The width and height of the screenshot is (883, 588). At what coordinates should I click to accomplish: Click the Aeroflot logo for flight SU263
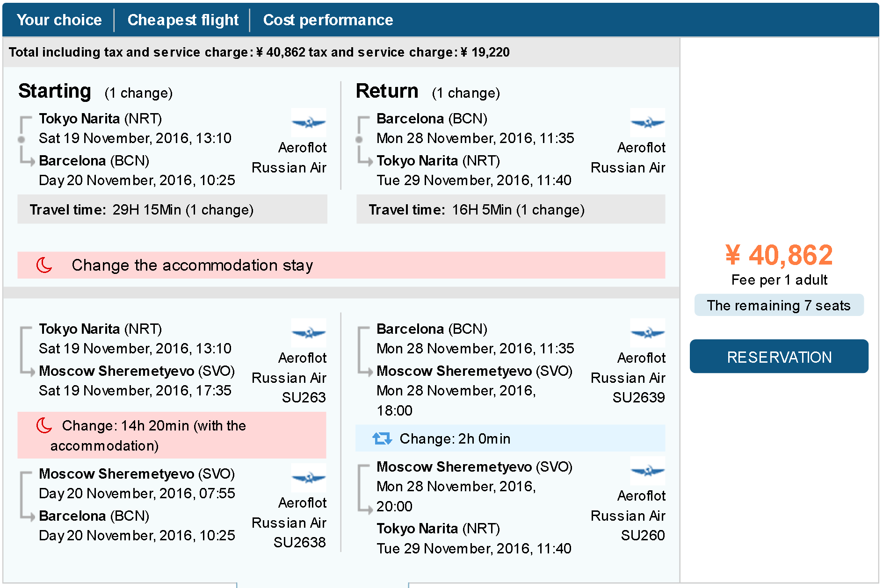pos(309,333)
